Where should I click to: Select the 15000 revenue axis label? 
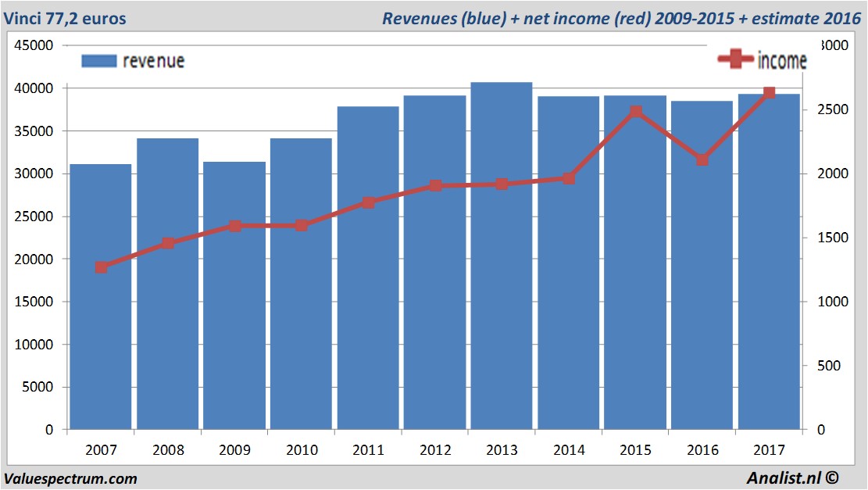point(34,302)
